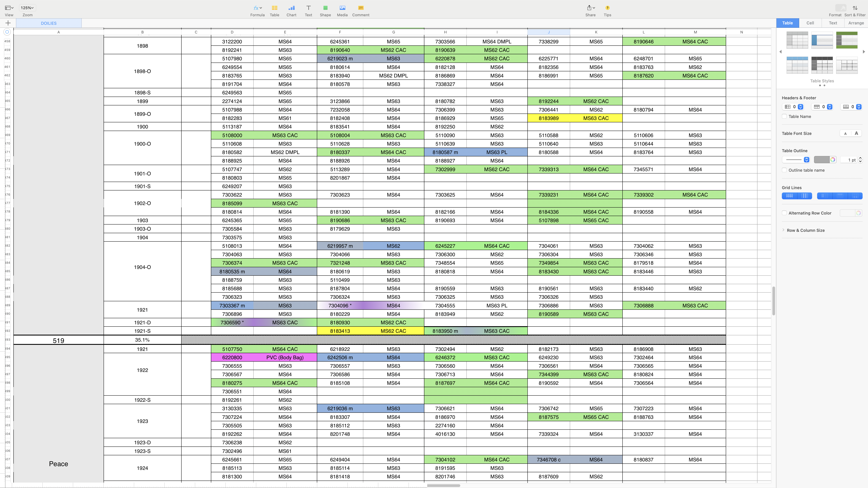
Task: Enable the Table Name checkbox
Action: (x=784, y=117)
